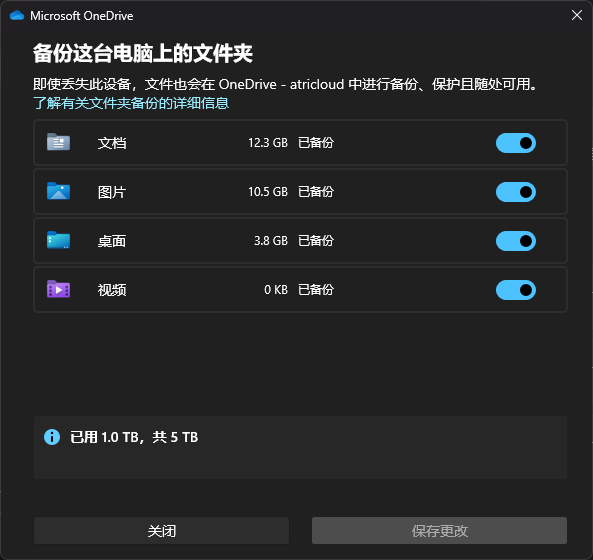Click the 关闭 button
The width and height of the screenshot is (593, 560).
[161, 531]
